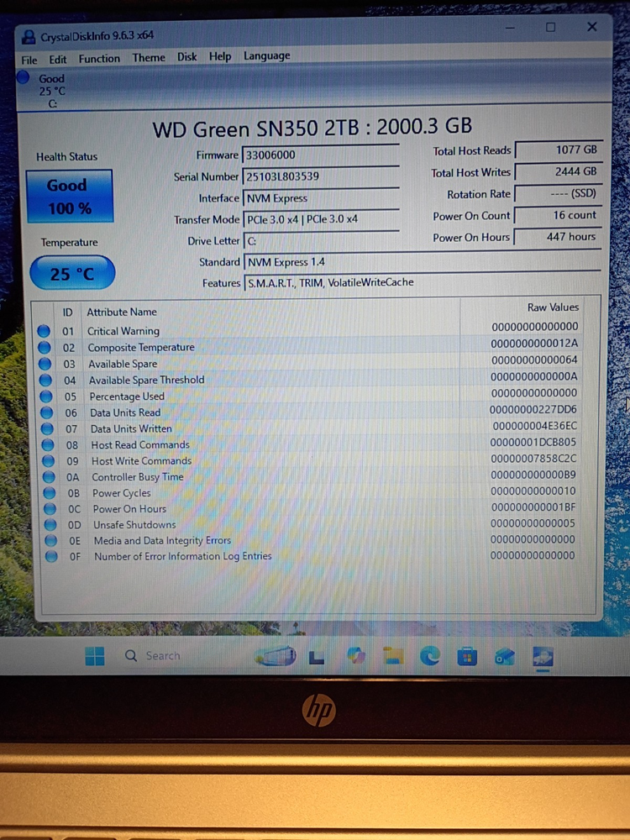The image size is (630, 840).
Task: Open the Theme menu
Action: (149, 58)
